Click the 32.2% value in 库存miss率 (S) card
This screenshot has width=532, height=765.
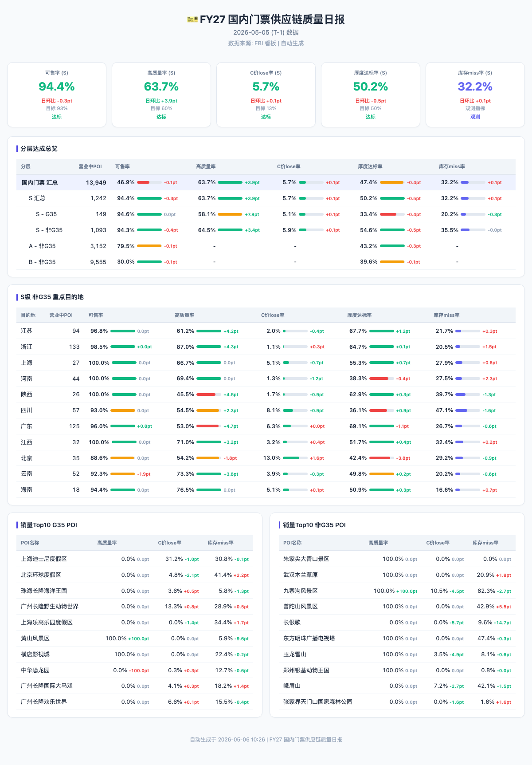coord(475,87)
